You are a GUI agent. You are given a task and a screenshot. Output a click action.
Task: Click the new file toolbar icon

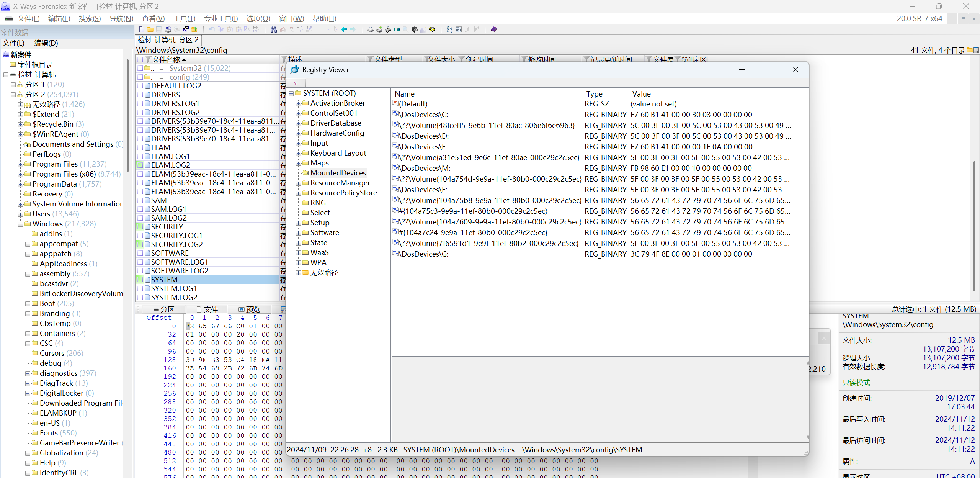coord(142,29)
